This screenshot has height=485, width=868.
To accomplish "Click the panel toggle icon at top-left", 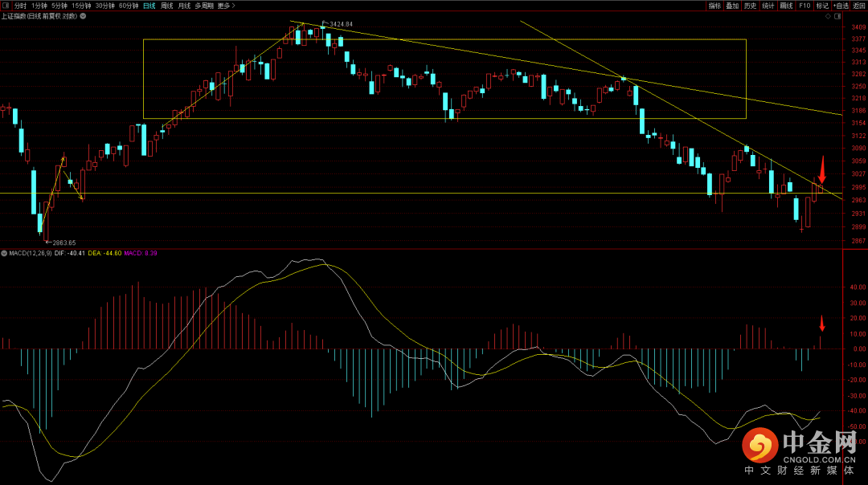I will click(6, 6).
